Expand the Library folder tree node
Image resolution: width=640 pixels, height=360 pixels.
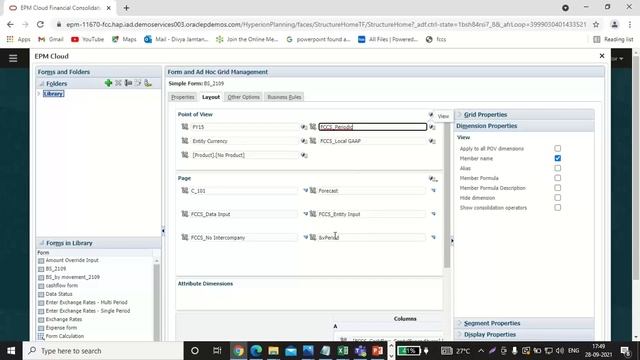39,93
